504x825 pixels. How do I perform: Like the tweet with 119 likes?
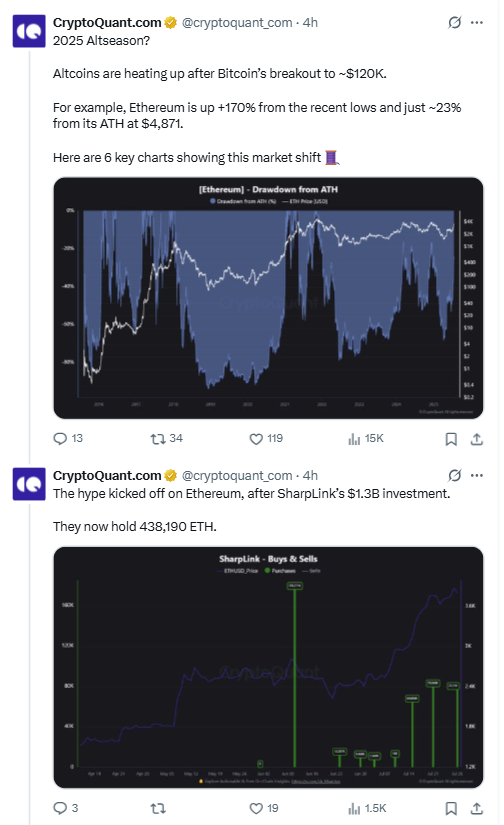(256, 438)
